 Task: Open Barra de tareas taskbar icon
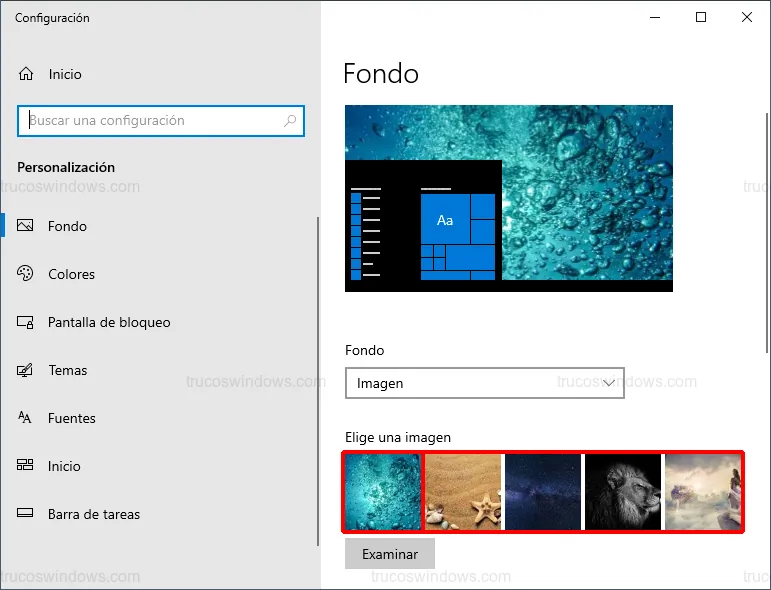tap(26, 514)
